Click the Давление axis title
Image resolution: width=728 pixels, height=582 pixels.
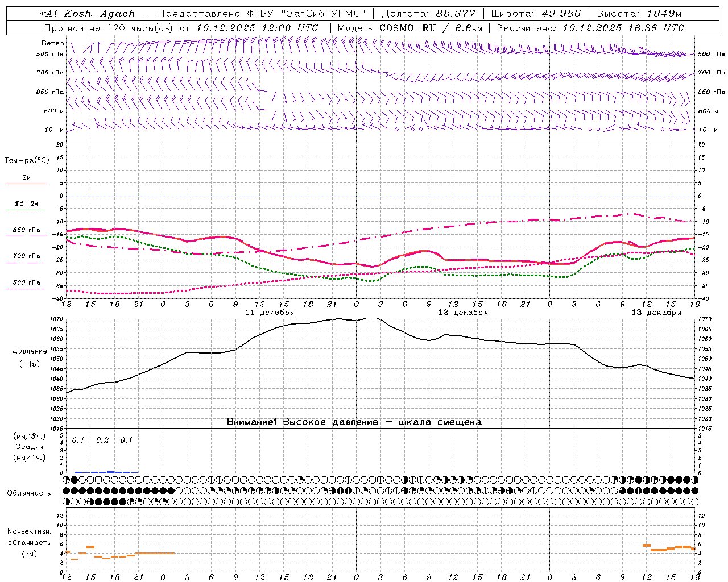[30, 351]
